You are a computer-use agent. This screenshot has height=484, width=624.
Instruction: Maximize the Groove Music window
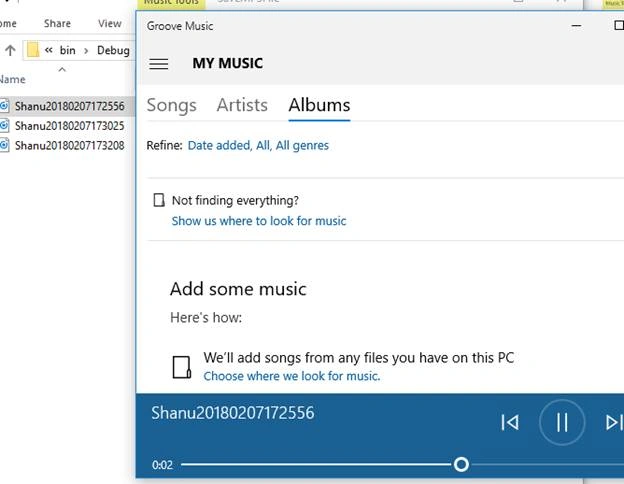pos(618,26)
